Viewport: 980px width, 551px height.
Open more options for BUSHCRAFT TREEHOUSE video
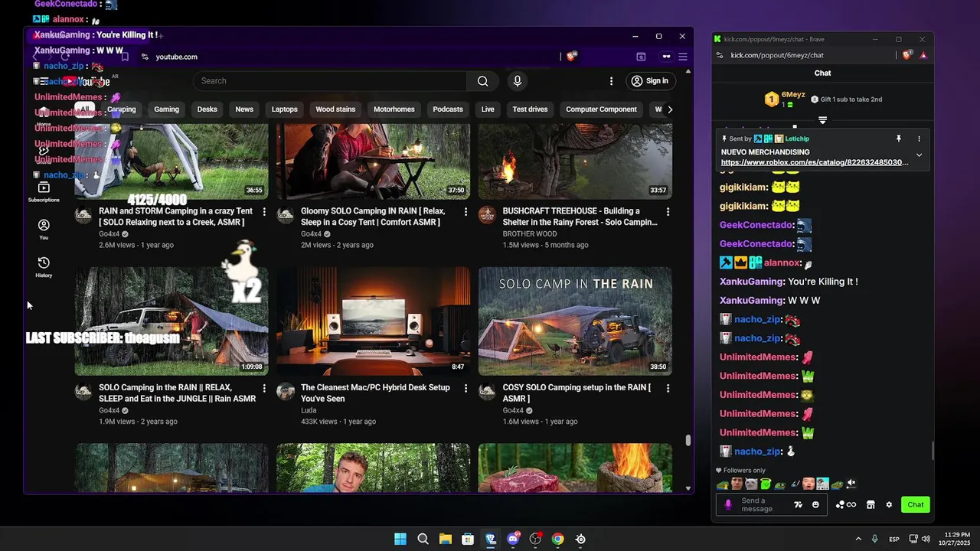point(668,211)
